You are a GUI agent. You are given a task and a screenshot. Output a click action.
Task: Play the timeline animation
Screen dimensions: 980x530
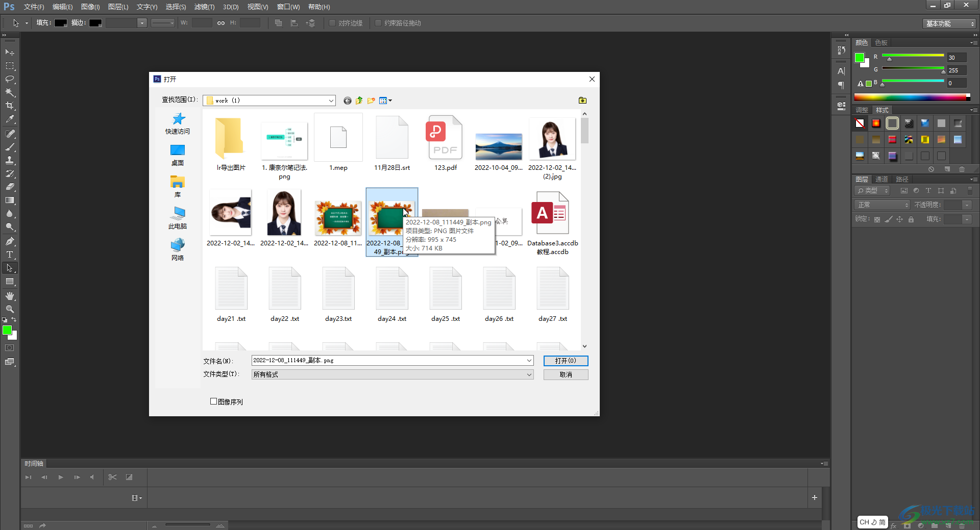(x=61, y=477)
